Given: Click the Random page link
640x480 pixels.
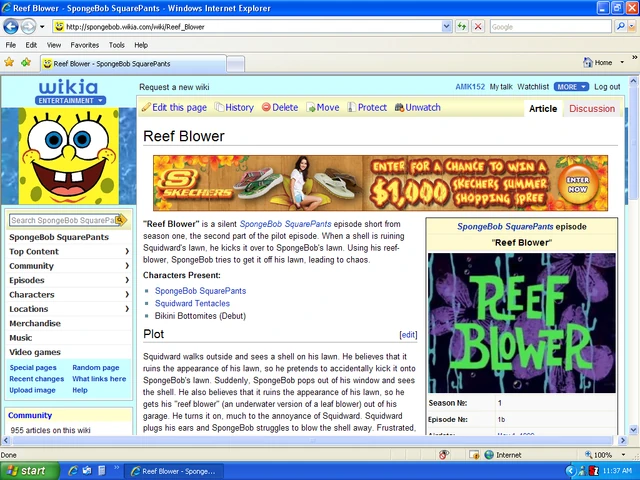Looking at the screenshot, I should pyautogui.click(x=96, y=367).
